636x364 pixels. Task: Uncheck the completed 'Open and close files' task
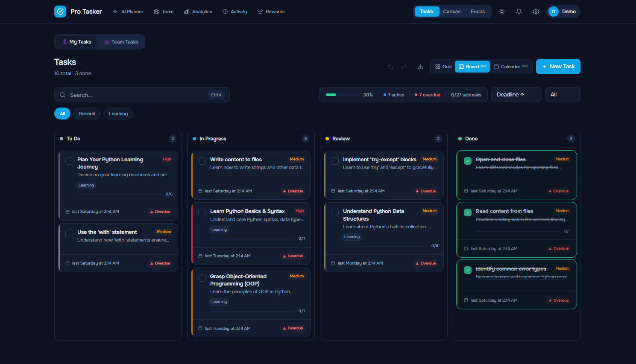tap(467, 161)
